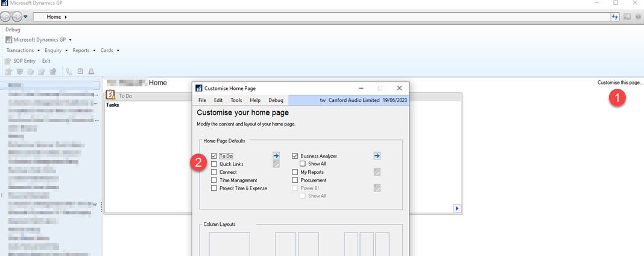Click the blue play arrow in To Do pane
This screenshot has height=256, width=644.
coord(457,208)
